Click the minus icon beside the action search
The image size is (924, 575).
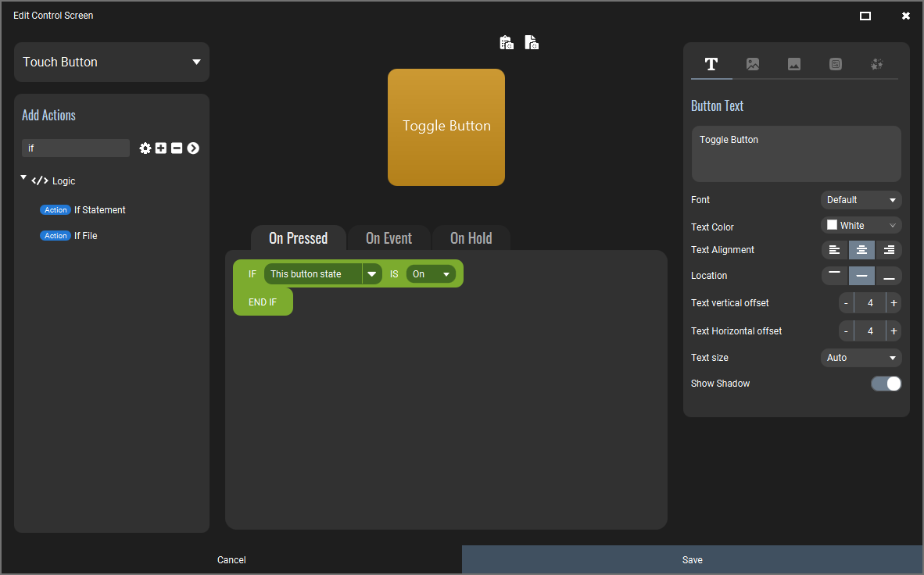[177, 148]
